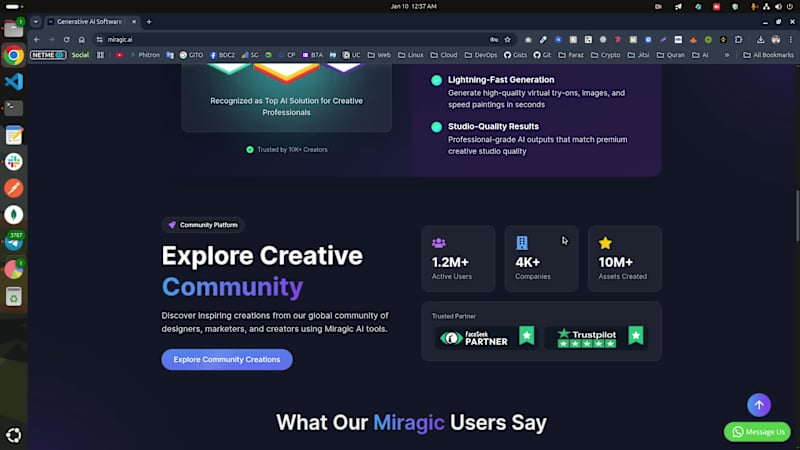Open a new browser tab
This screenshot has width=800, height=450.
pyautogui.click(x=149, y=22)
